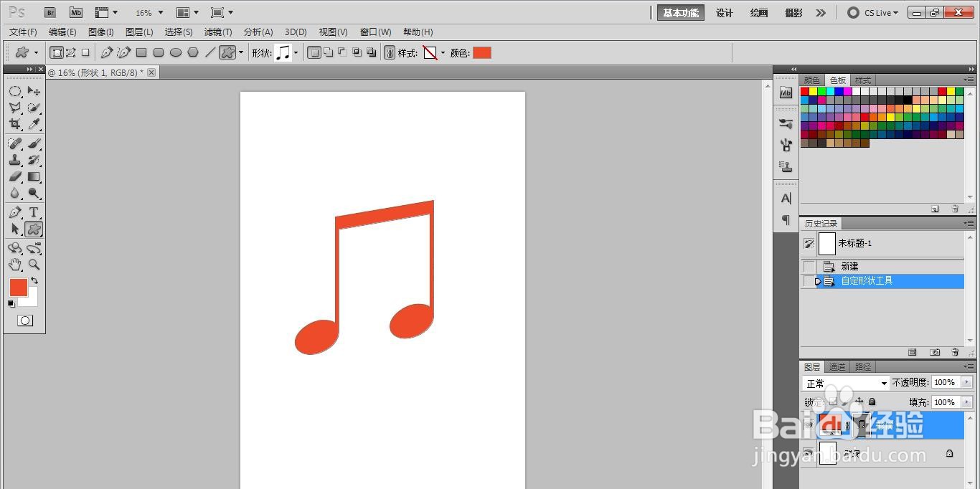Image resolution: width=980 pixels, height=489 pixels.
Task: Select the Quick Selection tool
Action: [x=34, y=108]
